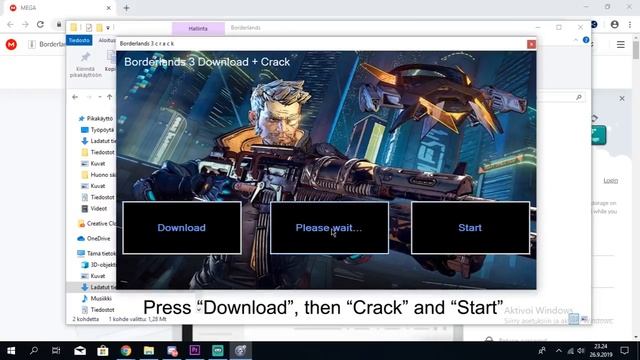Open Huono folder in navigation pane
Screen dimensions: 640x360
pyautogui.click(x=98, y=175)
